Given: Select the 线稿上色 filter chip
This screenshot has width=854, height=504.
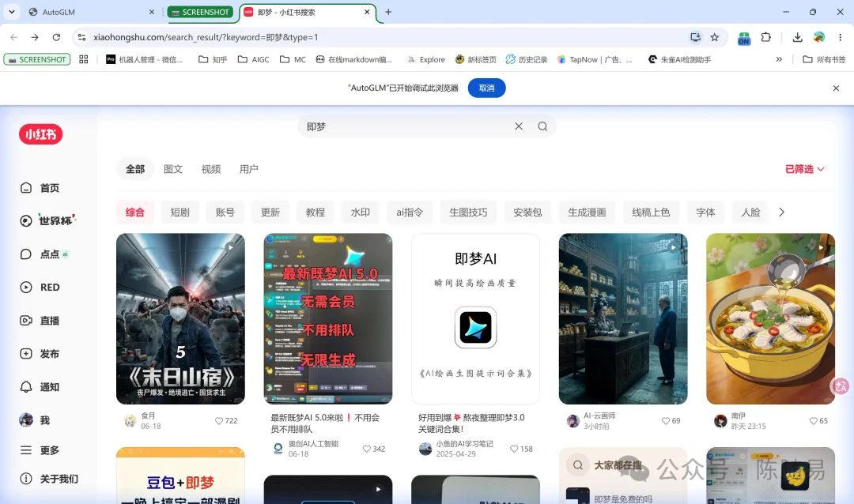Looking at the screenshot, I should [x=651, y=213].
